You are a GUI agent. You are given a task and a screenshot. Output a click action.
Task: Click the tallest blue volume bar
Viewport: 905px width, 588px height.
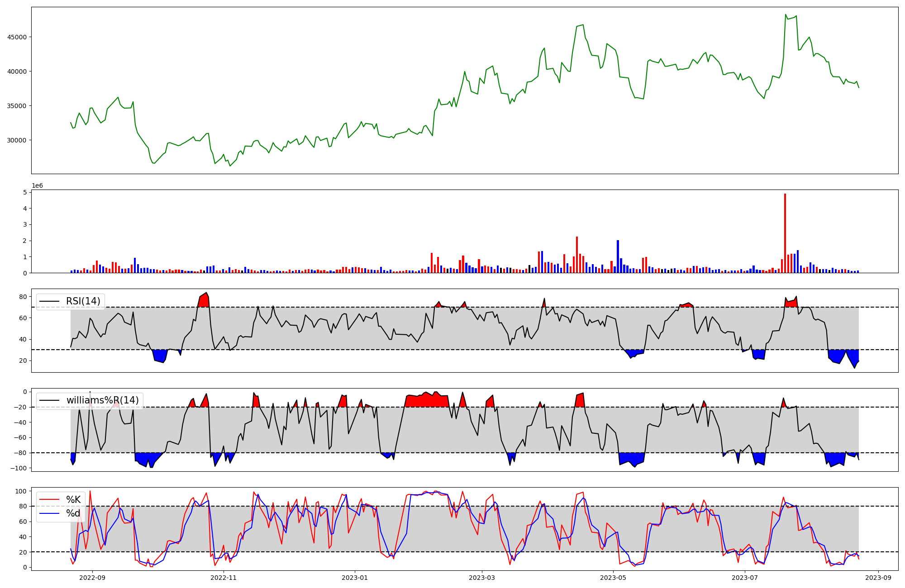618,256
